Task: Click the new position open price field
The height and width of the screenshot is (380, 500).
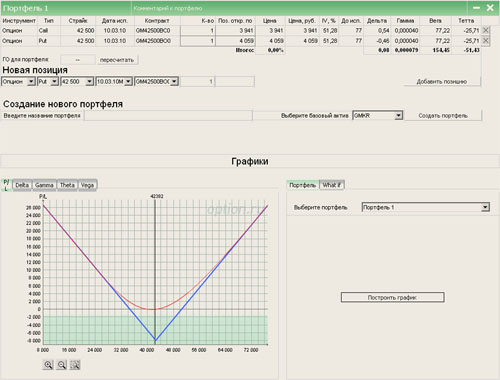Action: pyautogui.click(x=235, y=81)
